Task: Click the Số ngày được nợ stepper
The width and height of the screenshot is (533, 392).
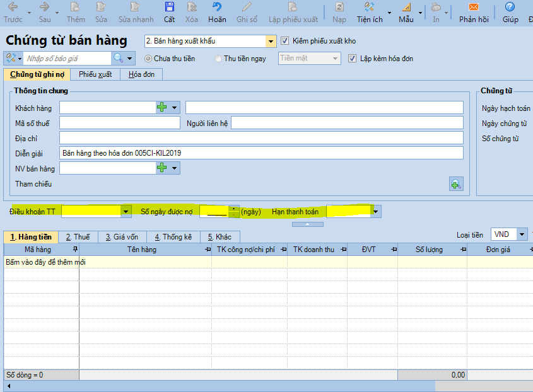Action: [x=234, y=212]
